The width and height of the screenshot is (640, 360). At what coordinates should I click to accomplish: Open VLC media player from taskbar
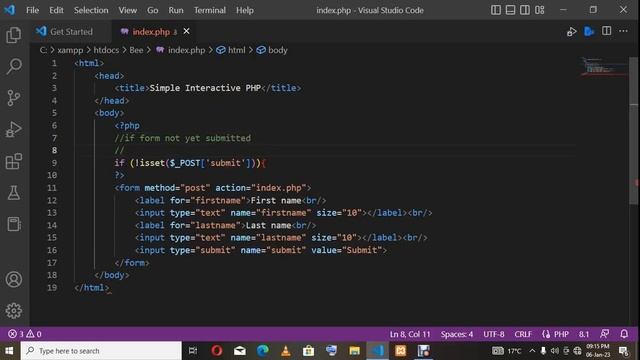286,351
